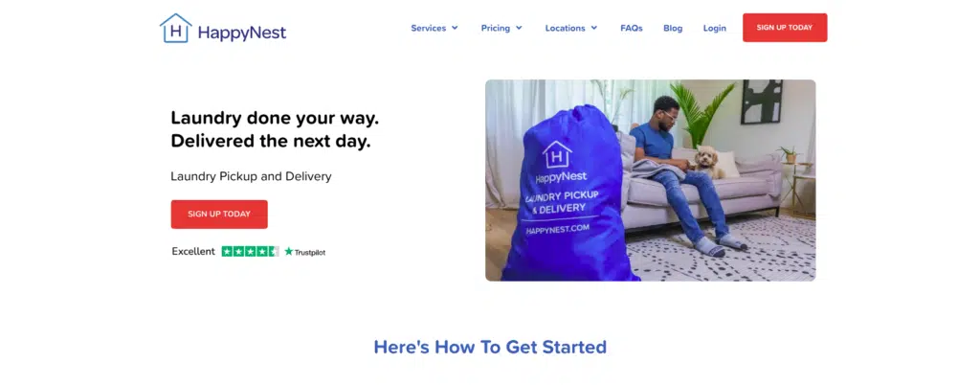Screen dimensions: 980x385
Task: Open the Services menu item
Action: point(428,28)
